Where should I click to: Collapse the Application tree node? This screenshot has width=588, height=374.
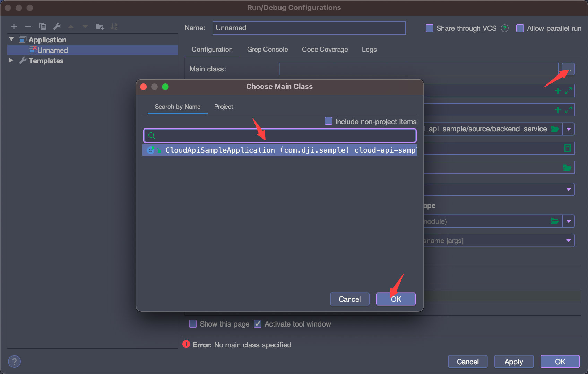point(11,39)
